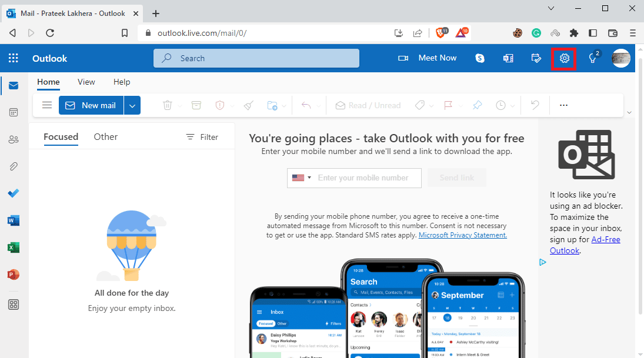644x358 pixels.
Task: Click the Pin icon in the toolbar
Action: click(477, 105)
